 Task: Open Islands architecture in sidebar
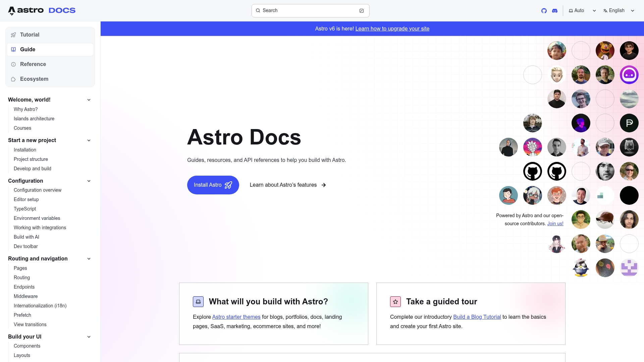coord(34,119)
